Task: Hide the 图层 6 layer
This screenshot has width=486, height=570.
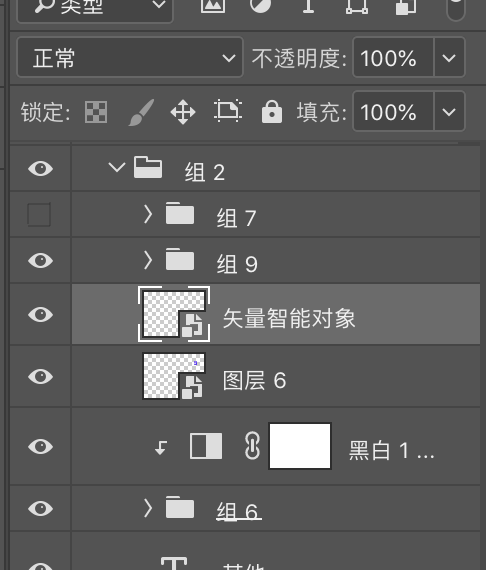Action: pos(40,376)
